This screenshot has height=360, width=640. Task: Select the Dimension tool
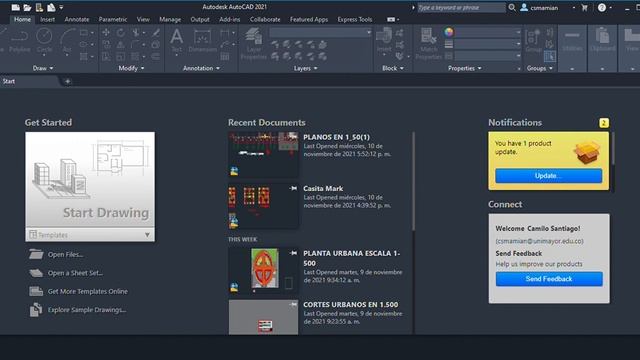click(x=202, y=41)
